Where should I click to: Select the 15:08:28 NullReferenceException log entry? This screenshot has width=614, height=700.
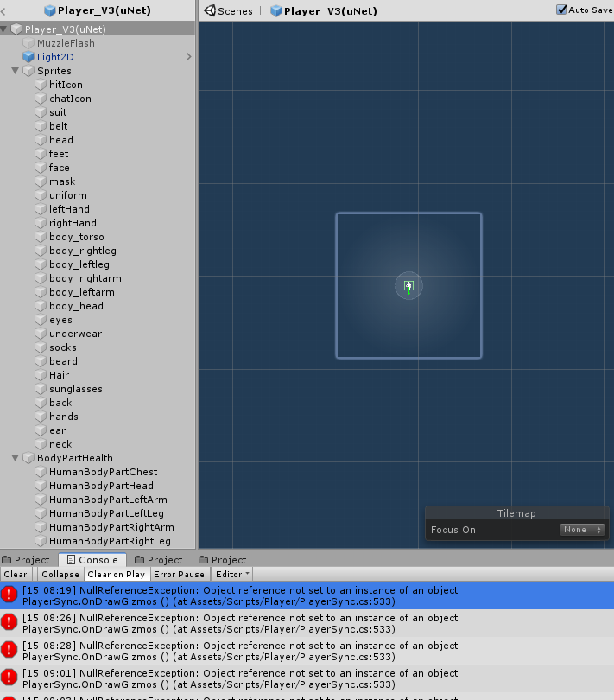pos(307,651)
